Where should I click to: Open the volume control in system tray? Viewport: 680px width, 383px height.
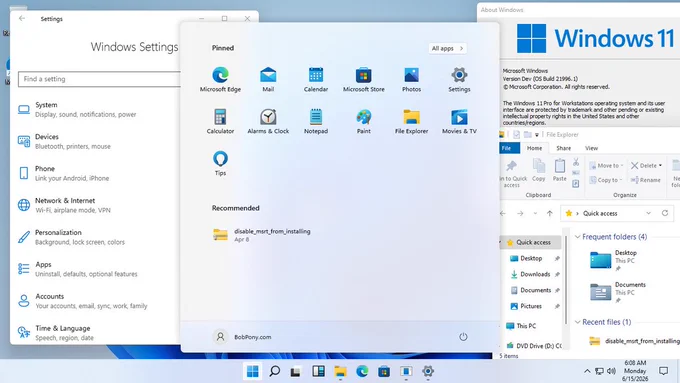[x=611, y=371]
